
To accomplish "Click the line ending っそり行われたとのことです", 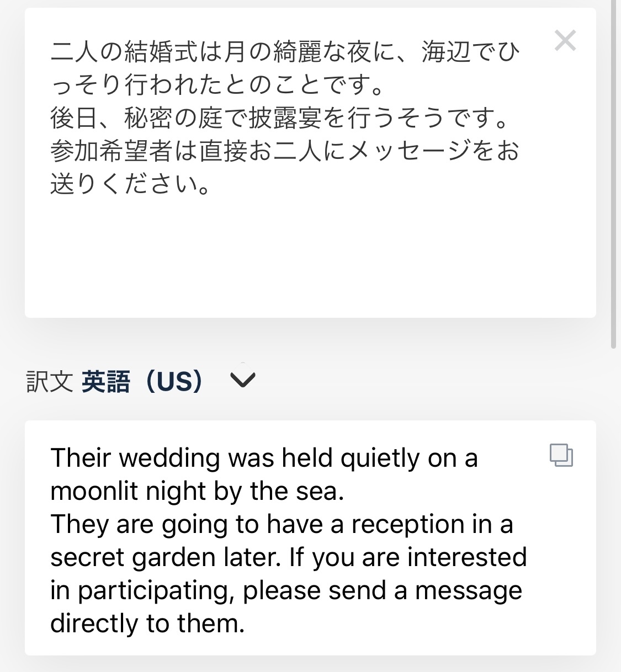I will point(218,85).
